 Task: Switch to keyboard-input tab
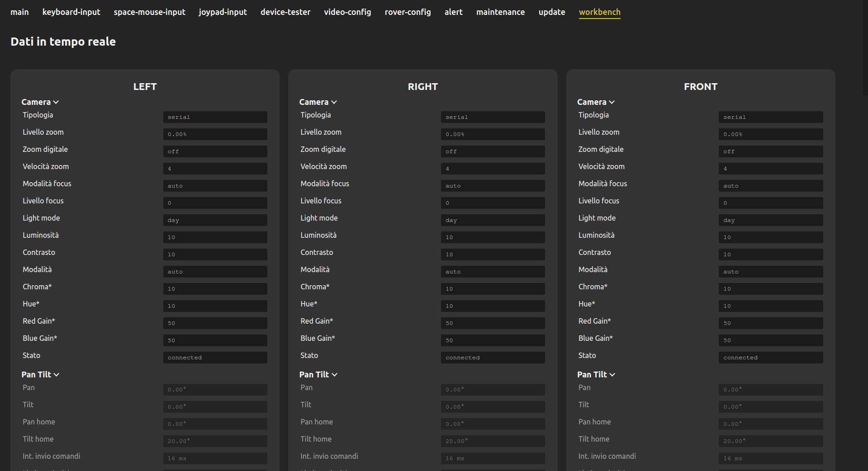point(71,12)
